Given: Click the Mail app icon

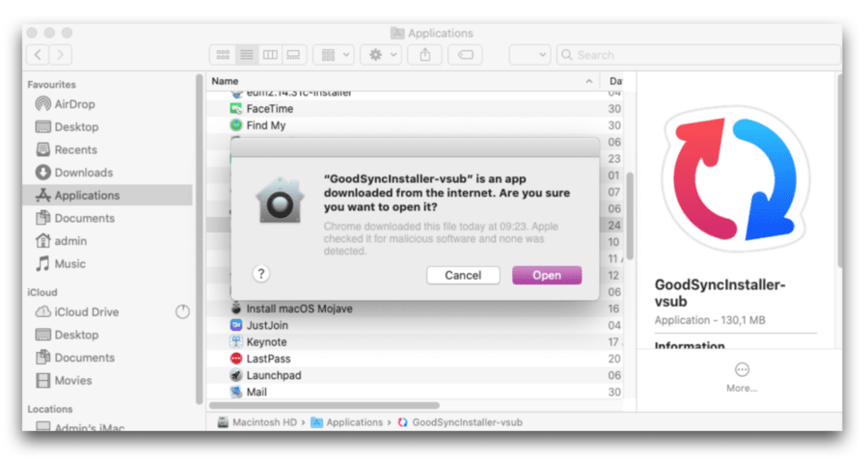Looking at the screenshot, I should coord(236,391).
